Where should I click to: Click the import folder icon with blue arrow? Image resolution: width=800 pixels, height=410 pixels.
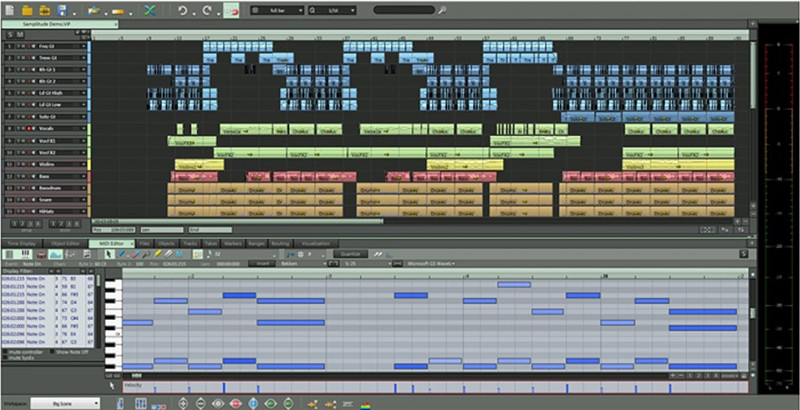click(93, 10)
